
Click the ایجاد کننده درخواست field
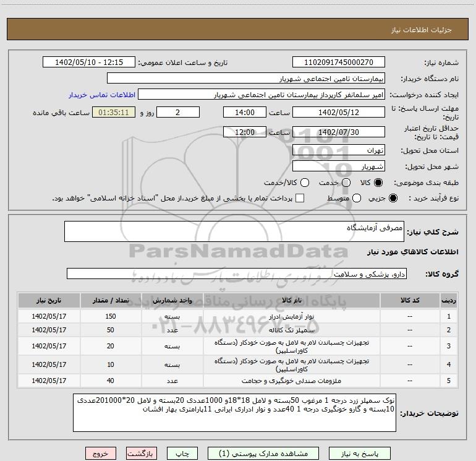[x=261, y=94]
